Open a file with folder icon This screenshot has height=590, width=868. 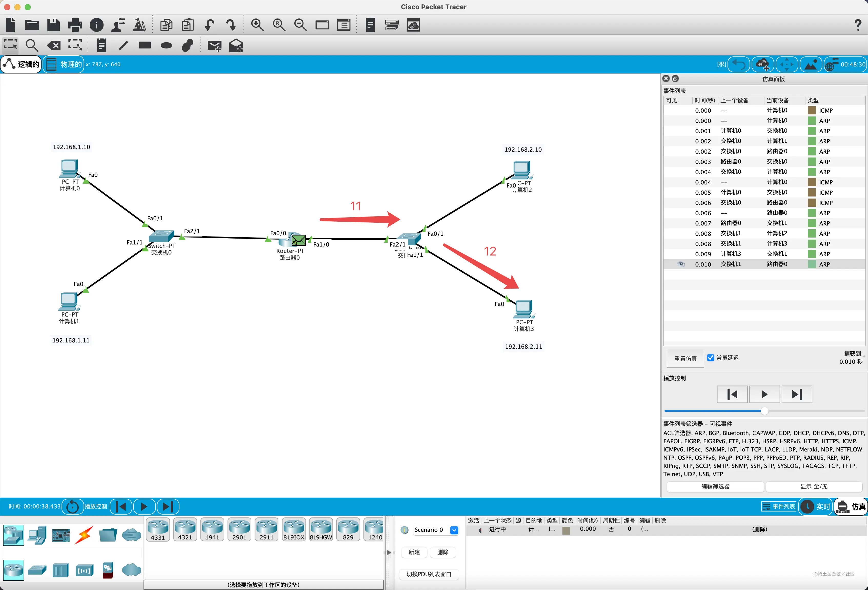32,25
